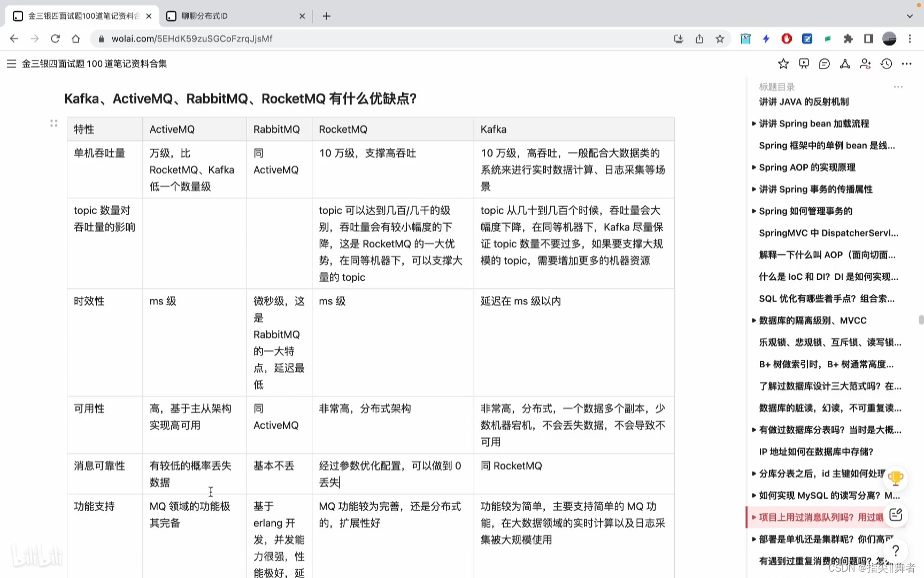Click the 单机吞吐量 row label cell
Viewport: 924px width, 578px height.
(105, 170)
